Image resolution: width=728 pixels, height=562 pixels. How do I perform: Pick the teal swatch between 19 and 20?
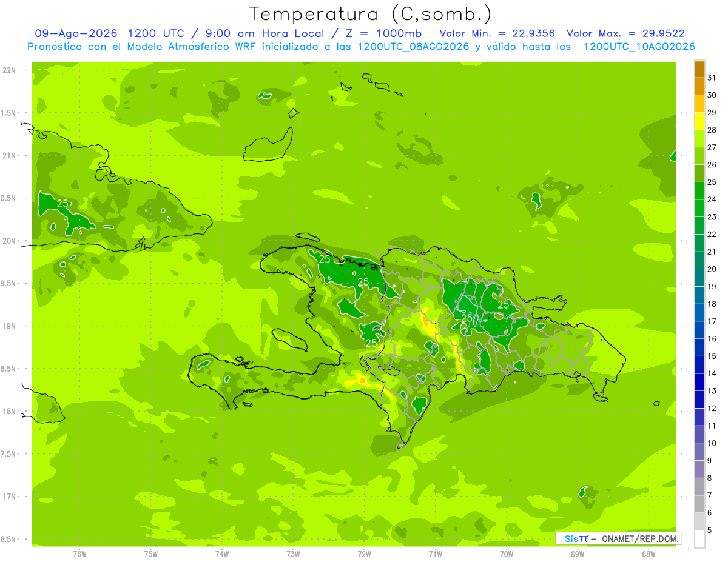699,278
